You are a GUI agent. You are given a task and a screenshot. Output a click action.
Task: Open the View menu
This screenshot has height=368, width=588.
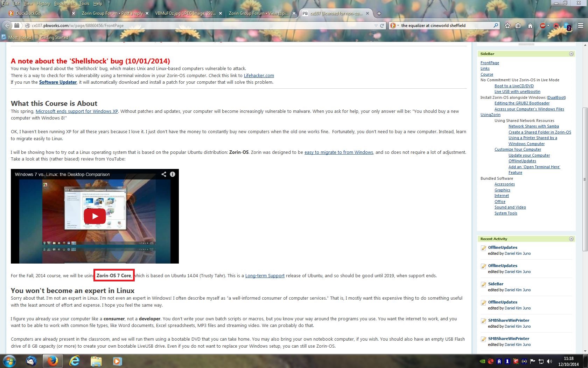click(x=28, y=4)
